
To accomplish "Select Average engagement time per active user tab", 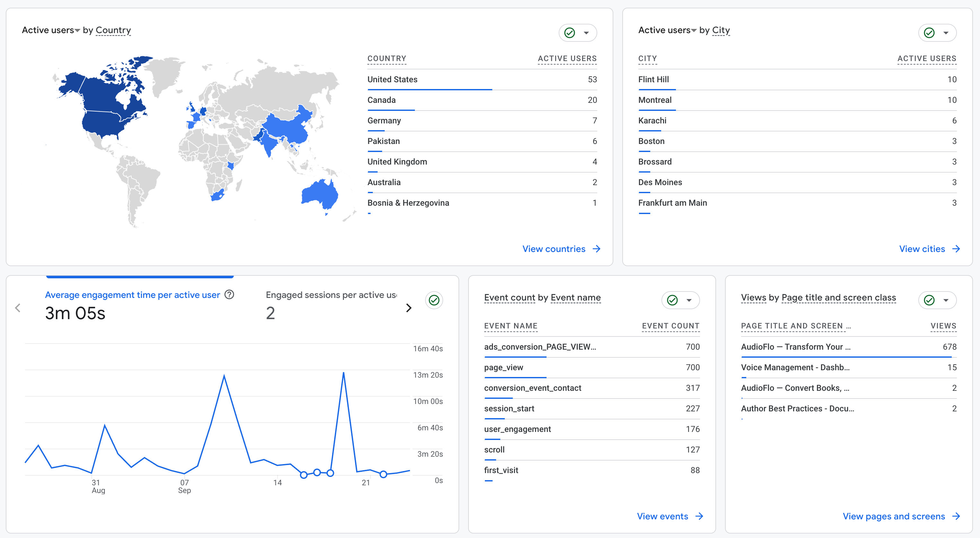I will pyautogui.click(x=132, y=295).
